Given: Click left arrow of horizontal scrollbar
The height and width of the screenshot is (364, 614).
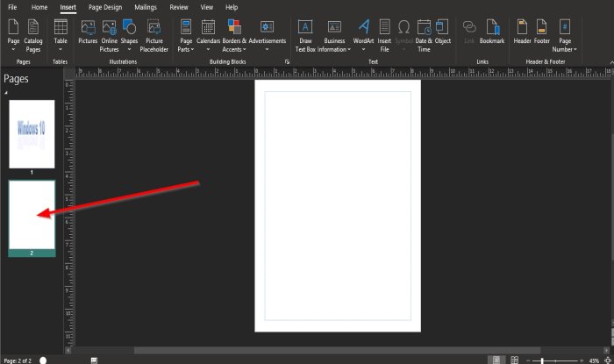Looking at the screenshot, I should pyautogui.click(x=69, y=350).
